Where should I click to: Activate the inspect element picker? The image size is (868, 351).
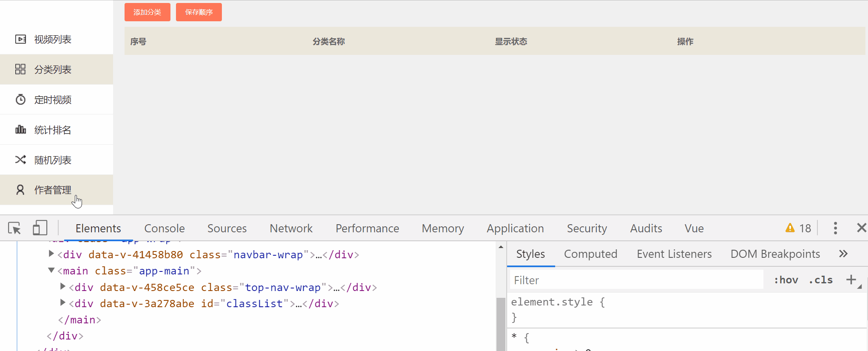pyautogui.click(x=14, y=228)
